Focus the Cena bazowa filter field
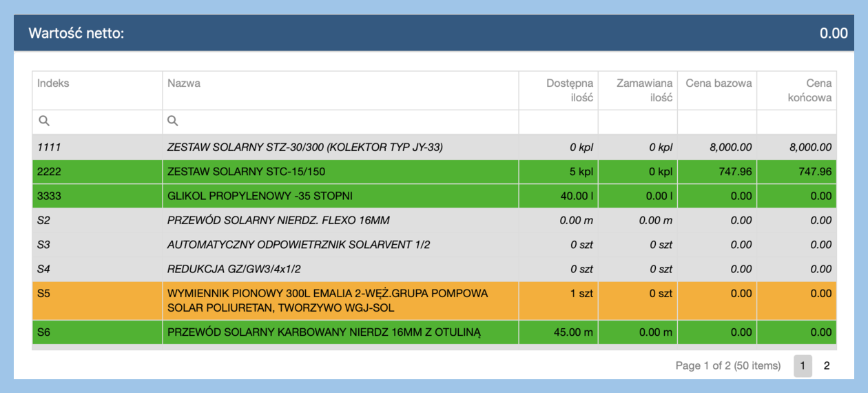 (x=716, y=122)
